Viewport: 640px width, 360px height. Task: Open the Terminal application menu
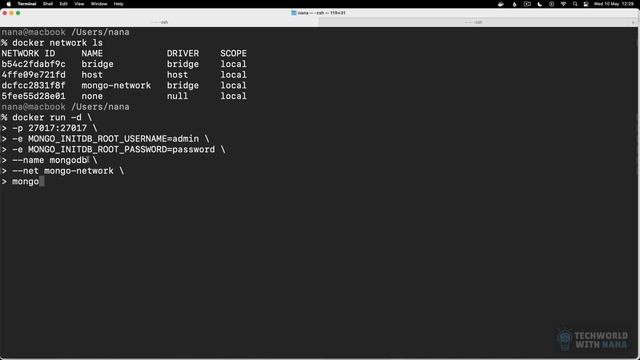point(27,4)
